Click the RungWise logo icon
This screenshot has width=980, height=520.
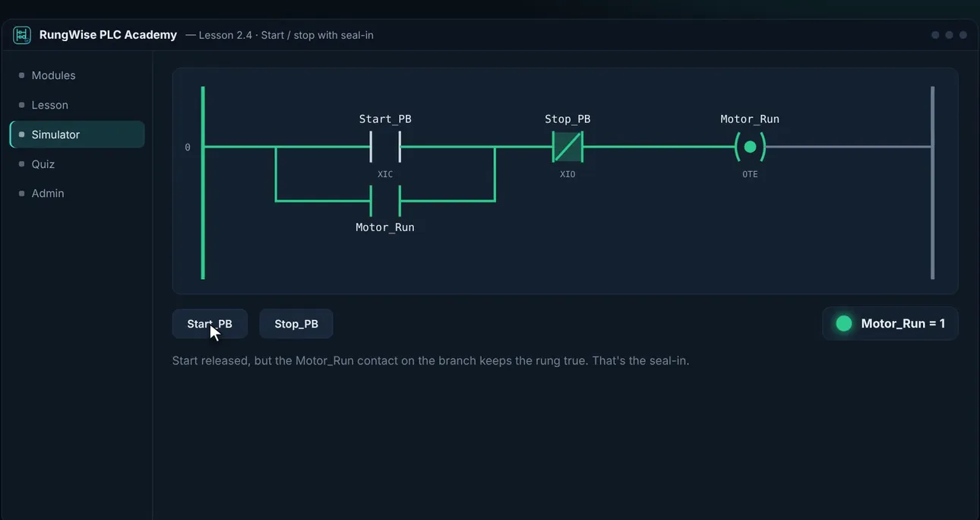(22, 35)
